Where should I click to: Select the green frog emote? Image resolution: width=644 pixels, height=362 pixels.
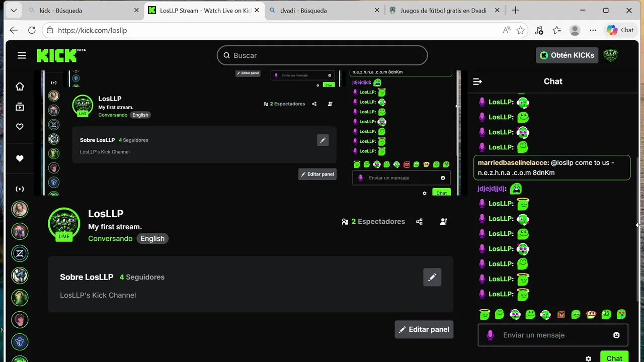click(576, 314)
